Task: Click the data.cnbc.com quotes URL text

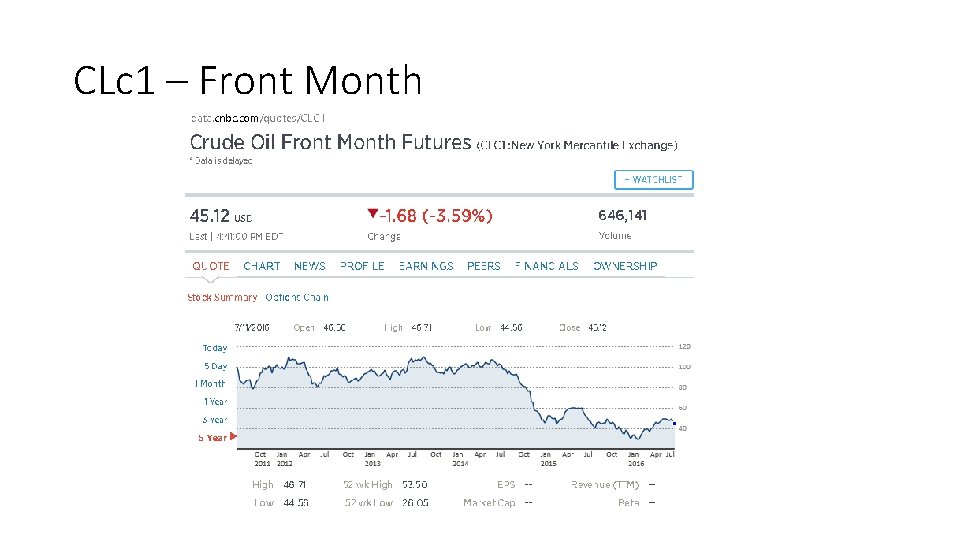Action: point(258,118)
